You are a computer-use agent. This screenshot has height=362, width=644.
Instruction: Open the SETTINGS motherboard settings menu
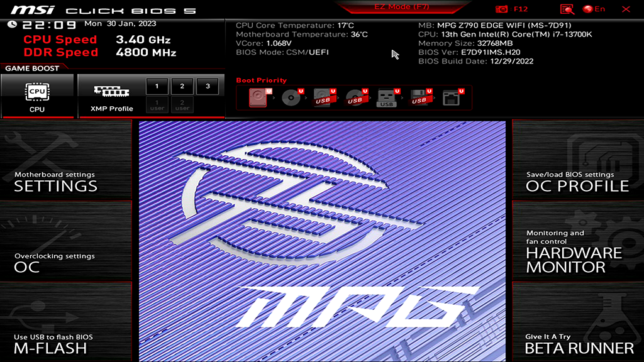click(x=65, y=160)
